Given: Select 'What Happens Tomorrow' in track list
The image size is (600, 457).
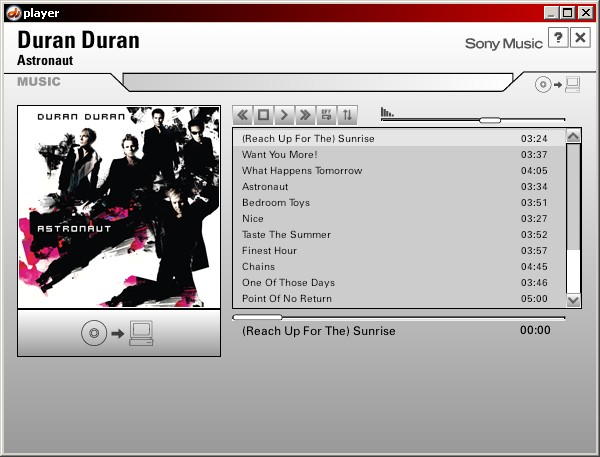Looking at the screenshot, I should coord(301,171).
